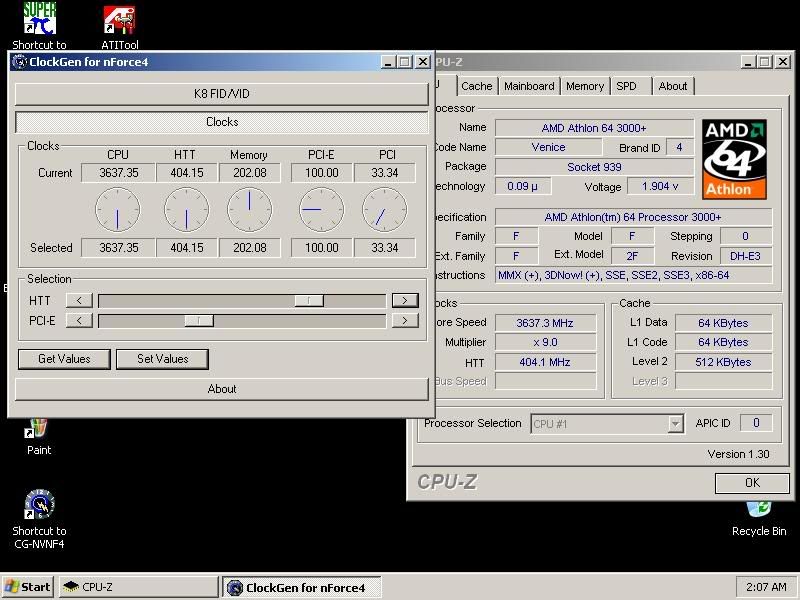Click the Code Name value Venice

(548, 147)
